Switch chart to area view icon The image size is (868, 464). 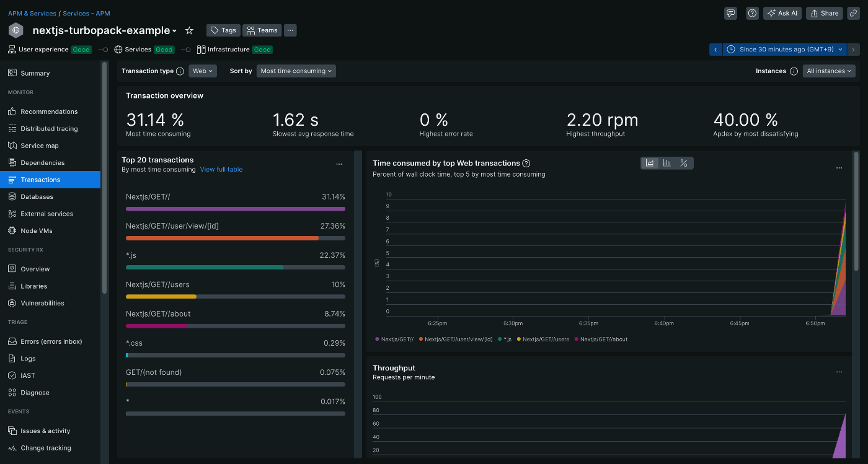click(x=650, y=163)
